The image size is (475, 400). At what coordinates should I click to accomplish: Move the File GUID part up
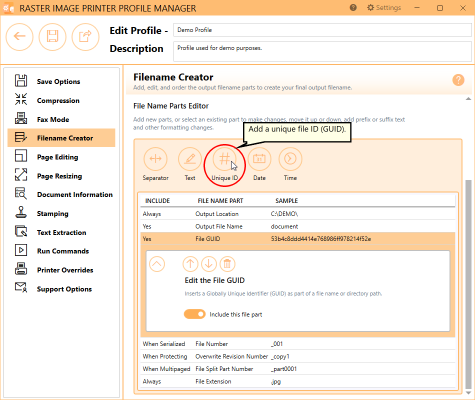pos(190,264)
